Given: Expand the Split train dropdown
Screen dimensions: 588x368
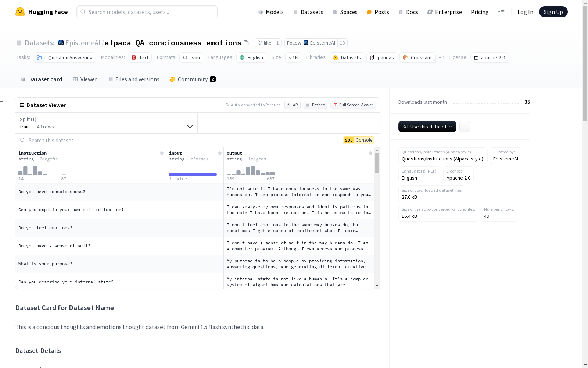Looking at the screenshot, I should tap(107, 123).
